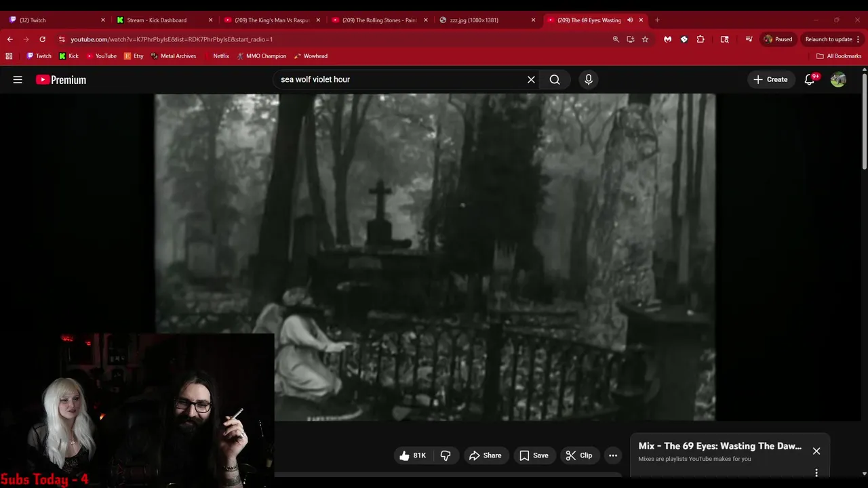Open the Apps shortcut in bookmarks bar
868x488 pixels.
pyautogui.click(x=9, y=56)
